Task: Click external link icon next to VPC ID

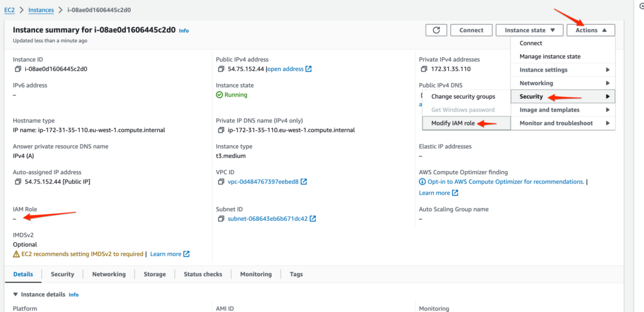Action: (304, 181)
